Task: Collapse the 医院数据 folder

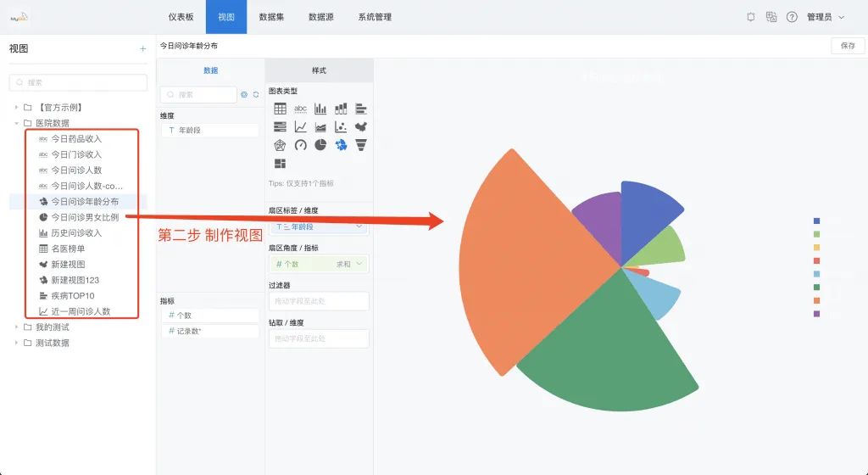Action: click(x=16, y=123)
